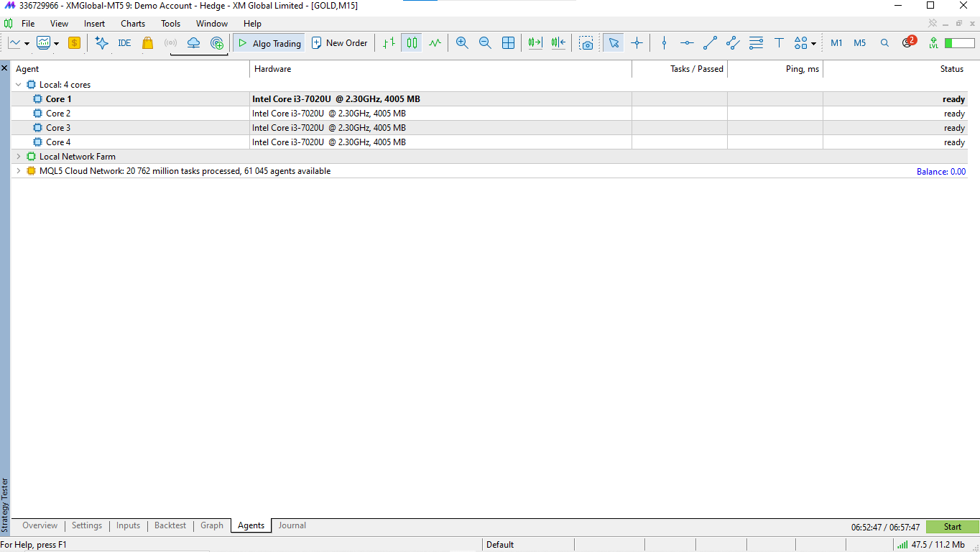Select the equidistant channel tool
This screenshot has height=552, width=980.
click(x=733, y=43)
